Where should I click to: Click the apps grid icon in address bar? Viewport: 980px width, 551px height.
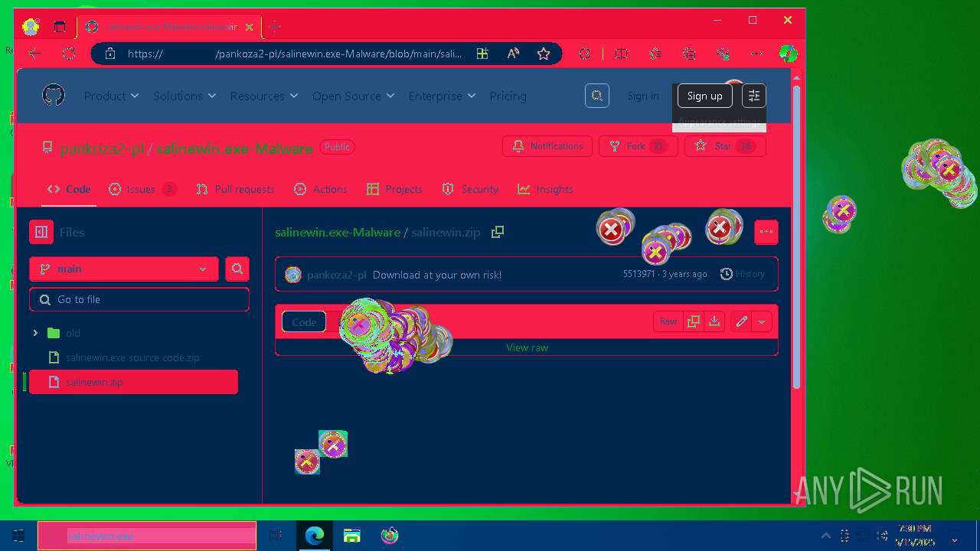482,54
